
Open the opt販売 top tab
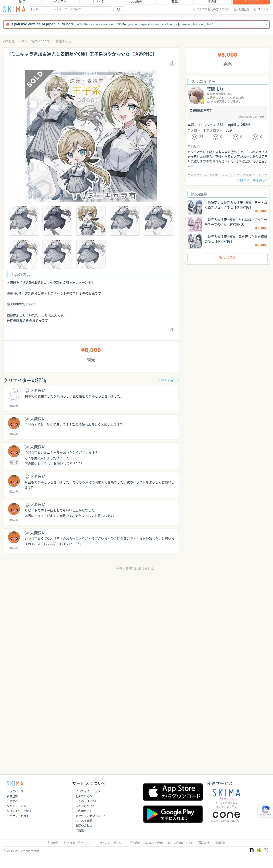pos(136,2)
